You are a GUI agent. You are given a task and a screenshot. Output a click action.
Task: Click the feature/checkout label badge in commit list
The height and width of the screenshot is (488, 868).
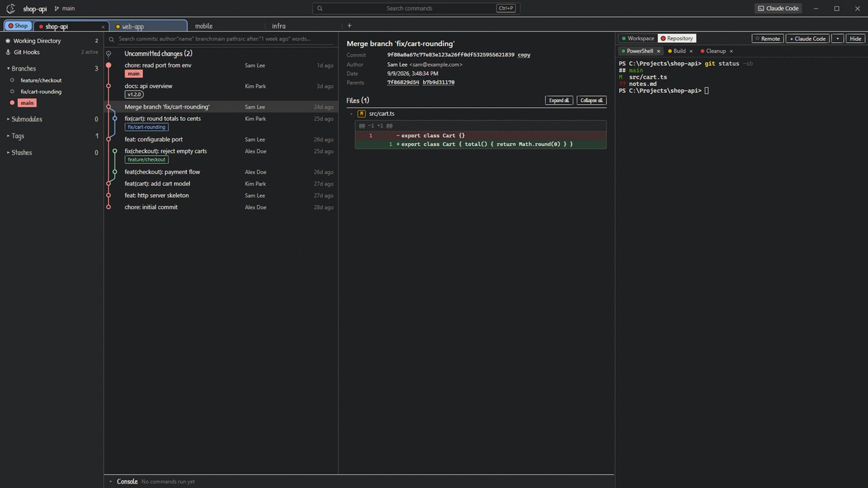(146, 160)
